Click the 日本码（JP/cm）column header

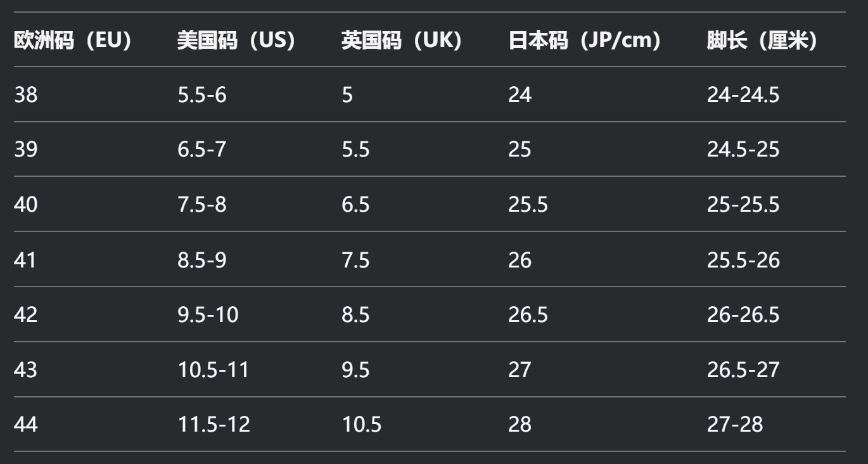pyautogui.click(x=584, y=41)
